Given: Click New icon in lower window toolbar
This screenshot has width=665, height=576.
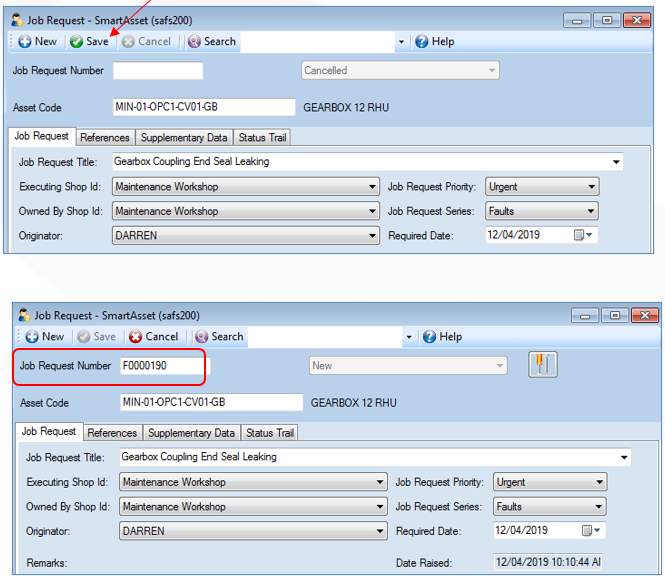Looking at the screenshot, I should tap(32, 337).
